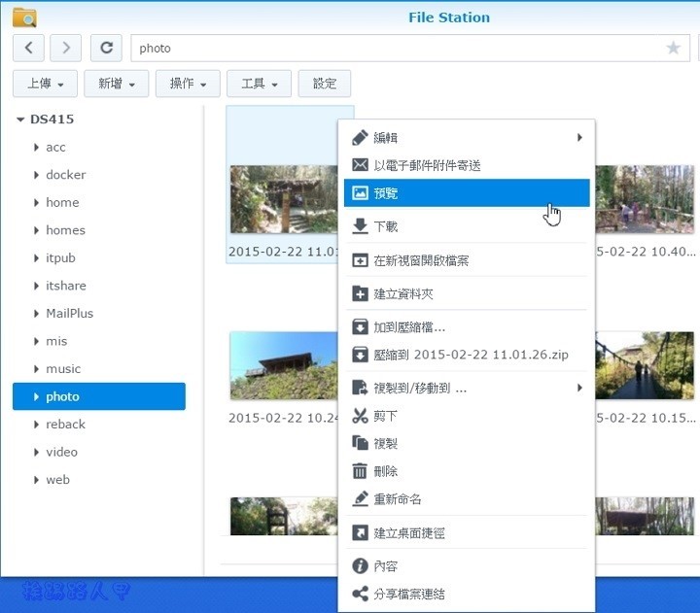Click the trash icon beside 刪除
Viewport: 700px width, 613px height.
(360, 471)
